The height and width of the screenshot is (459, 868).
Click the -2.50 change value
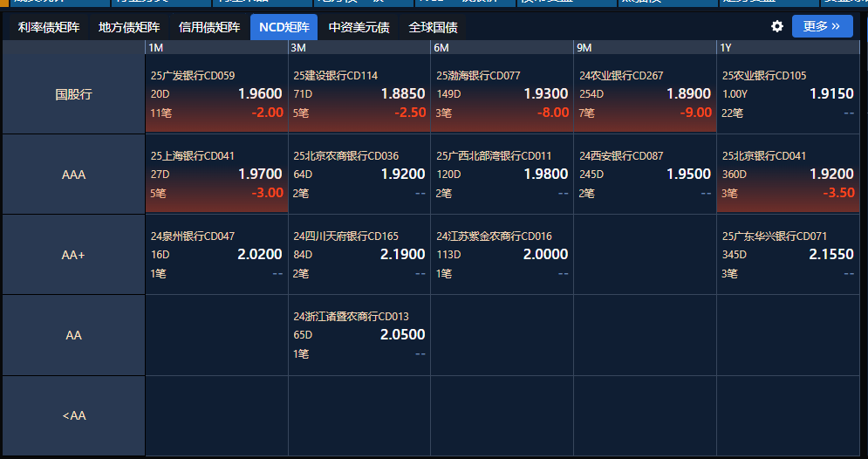410,113
